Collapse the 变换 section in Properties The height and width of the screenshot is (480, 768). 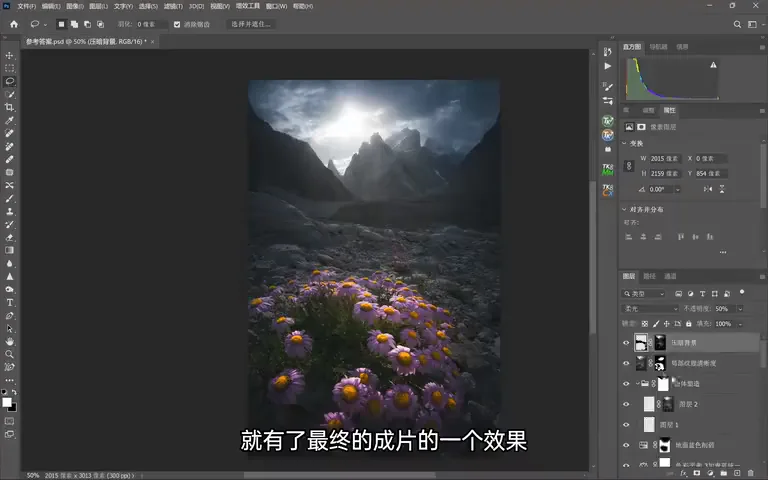[x=624, y=144]
